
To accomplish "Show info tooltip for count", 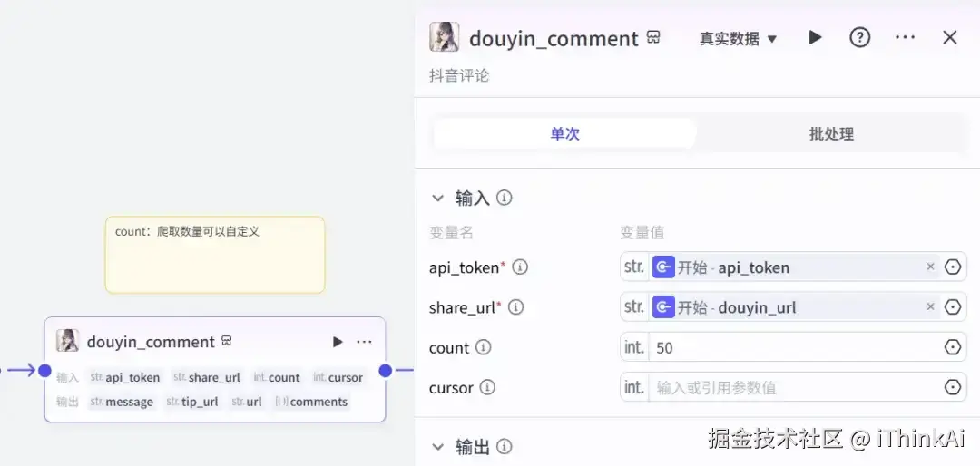I will (x=483, y=347).
